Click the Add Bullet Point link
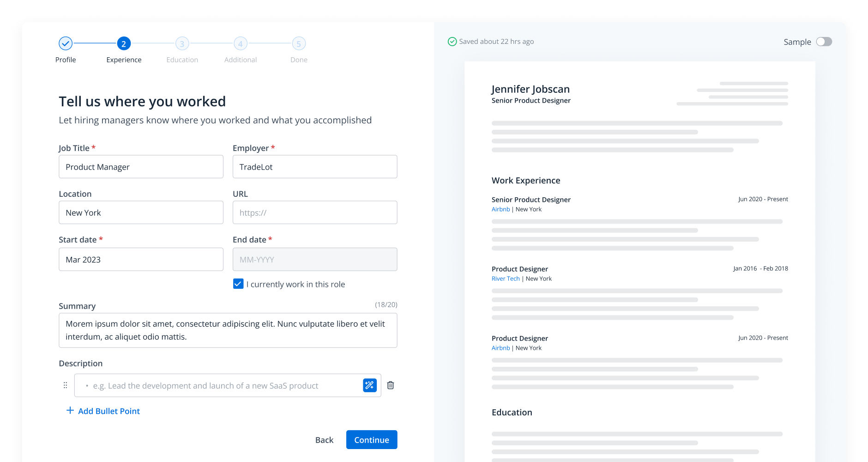This screenshot has height=462, width=868. pos(109,411)
